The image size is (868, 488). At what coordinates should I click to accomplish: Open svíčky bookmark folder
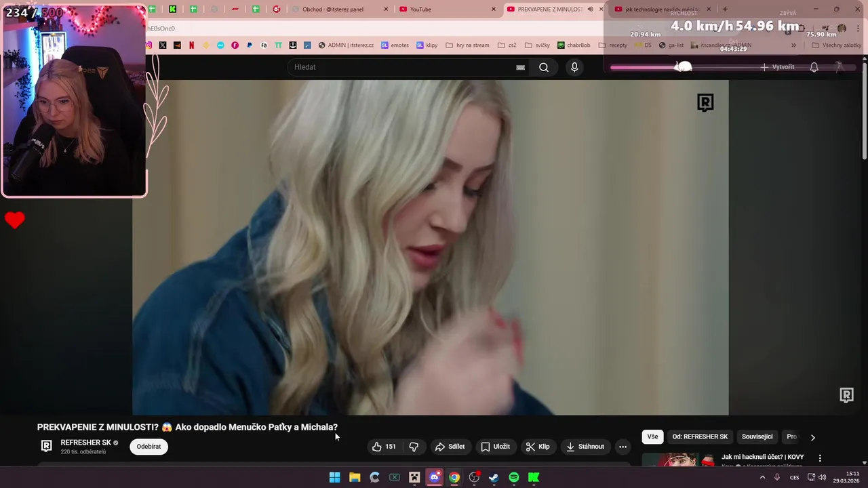tap(537, 45)
